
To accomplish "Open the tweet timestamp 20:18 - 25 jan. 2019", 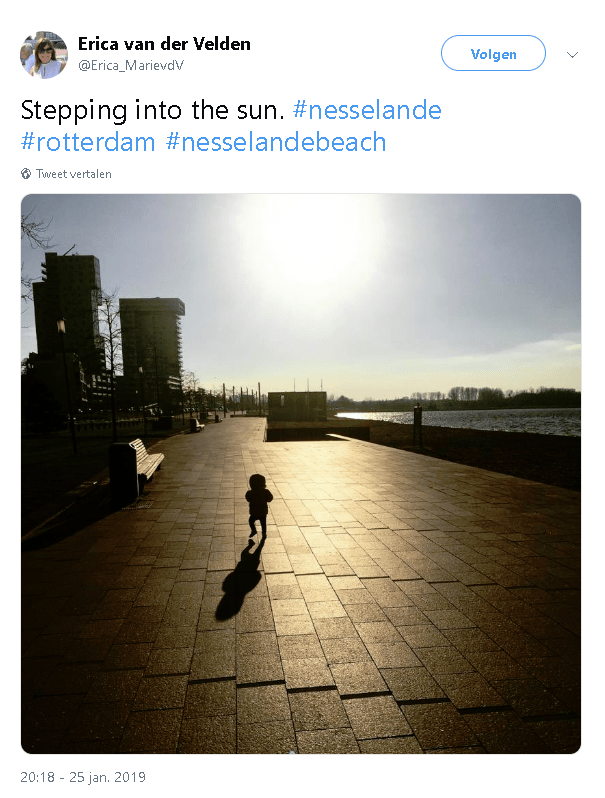I will (83, 777).
